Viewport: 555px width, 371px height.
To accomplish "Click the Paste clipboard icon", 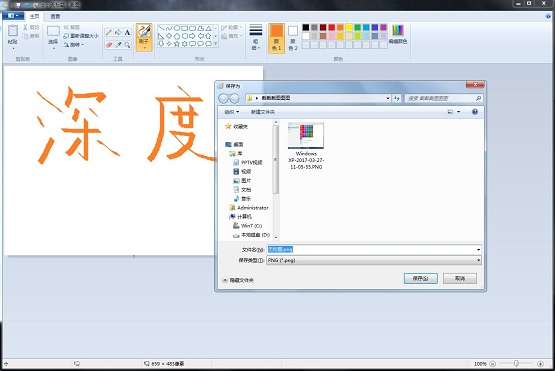I will click(x=13, y=31).
